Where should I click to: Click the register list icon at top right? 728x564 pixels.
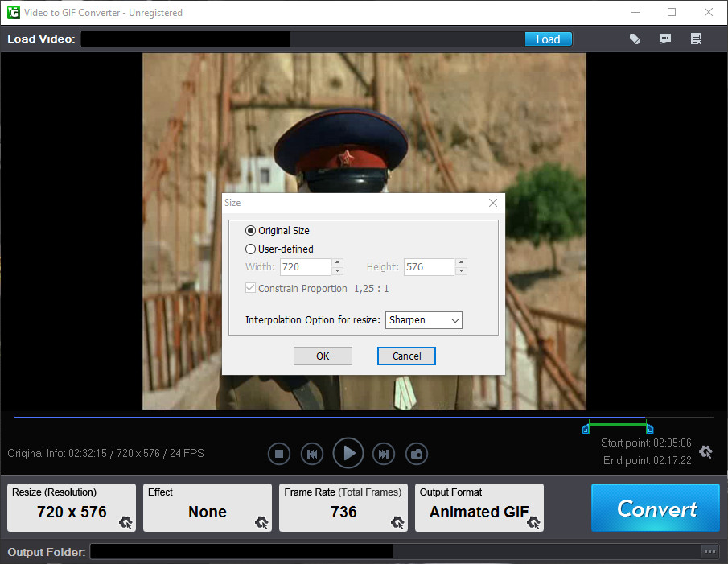click(x=696, y=39)
